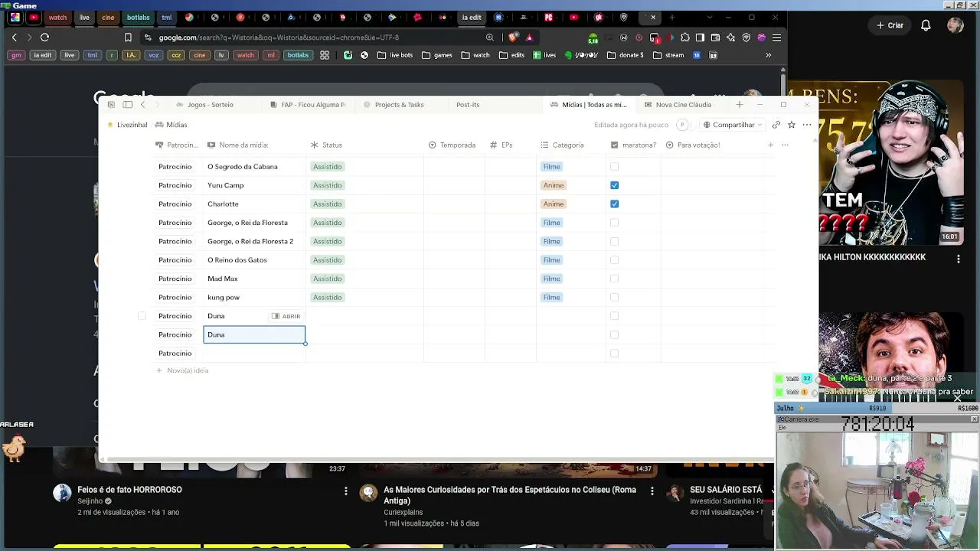Open the YouTube account avatar
Image resolution: width=980 pixels, height=551 pixels.
[955, 25]
